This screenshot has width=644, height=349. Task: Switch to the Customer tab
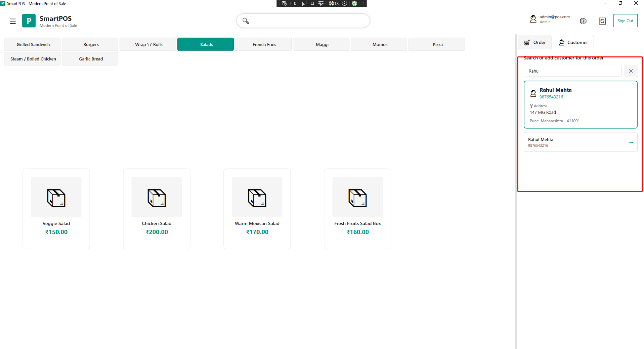tap(573, 42)
